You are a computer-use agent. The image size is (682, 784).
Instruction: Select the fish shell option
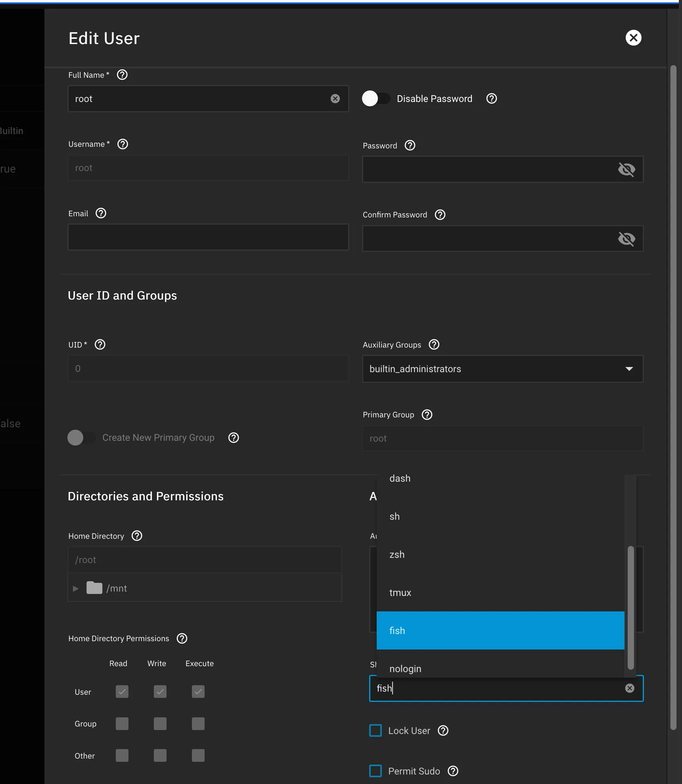pos(500,630)
